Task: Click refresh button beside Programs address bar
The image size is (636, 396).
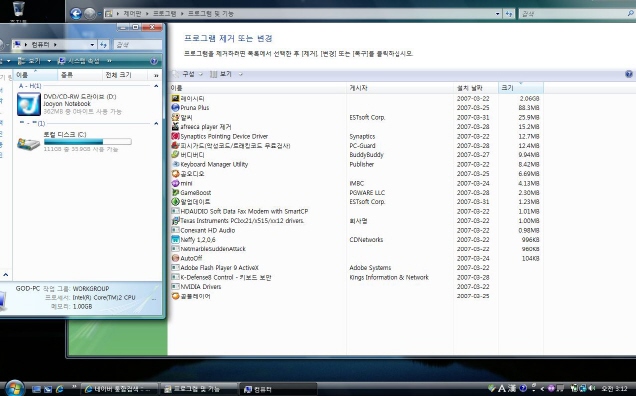Action: click(509, 13)
